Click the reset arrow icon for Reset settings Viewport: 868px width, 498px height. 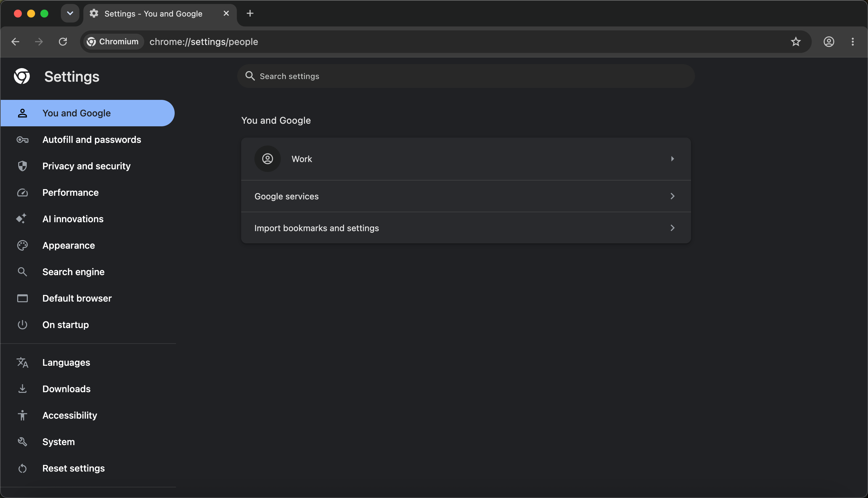pos(22,468)
